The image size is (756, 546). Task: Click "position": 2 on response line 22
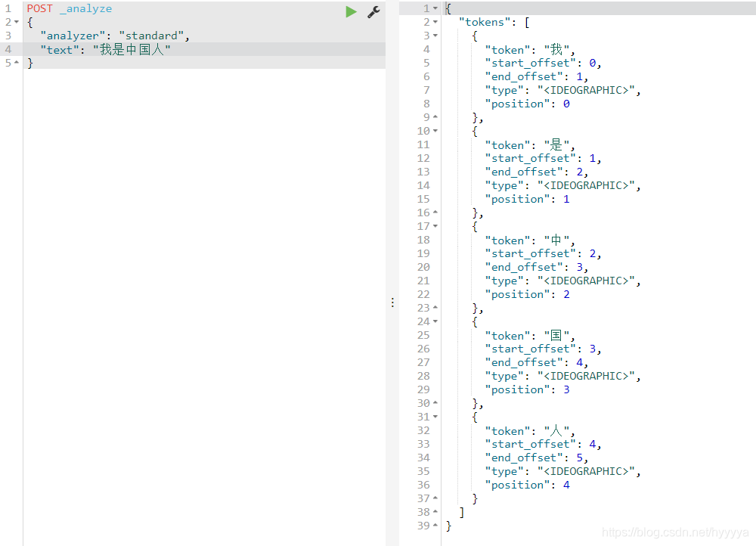pos(528,294)
